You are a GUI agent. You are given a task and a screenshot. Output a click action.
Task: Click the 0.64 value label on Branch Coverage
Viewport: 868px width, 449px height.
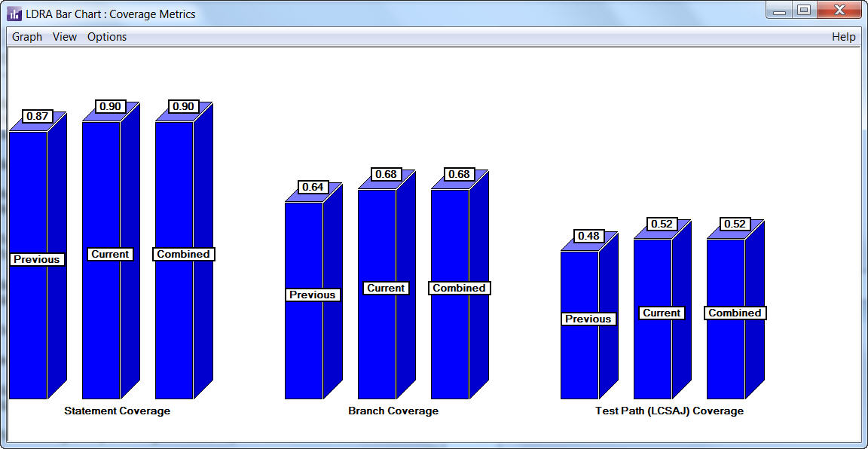(313, 187)
